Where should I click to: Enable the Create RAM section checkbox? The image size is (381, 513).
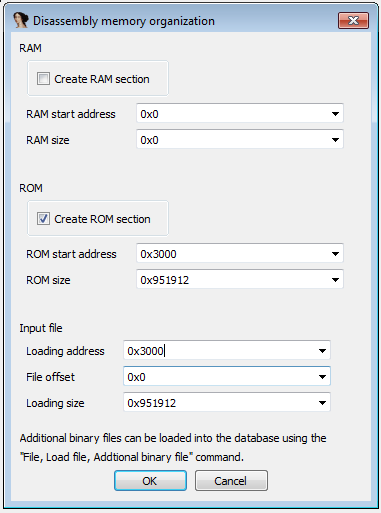(43, 79)
